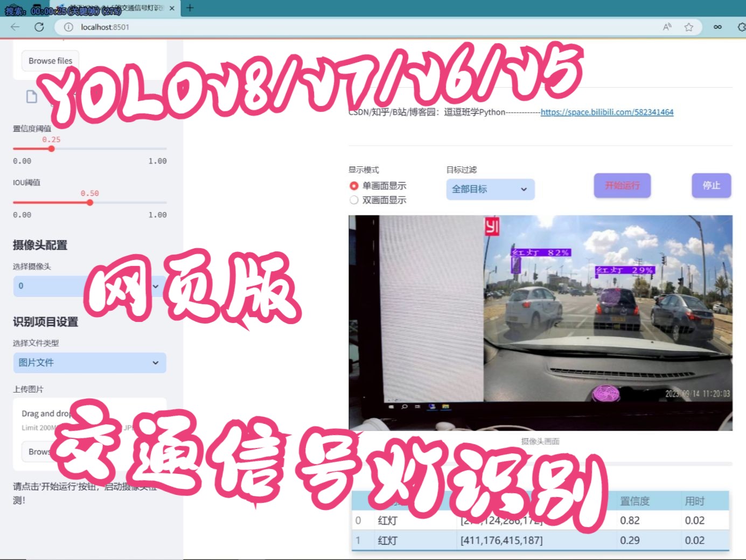Click the uploaded file document icon
Image resolution: width=746 pixels, height=560 pixels.
tap(32, 96)
